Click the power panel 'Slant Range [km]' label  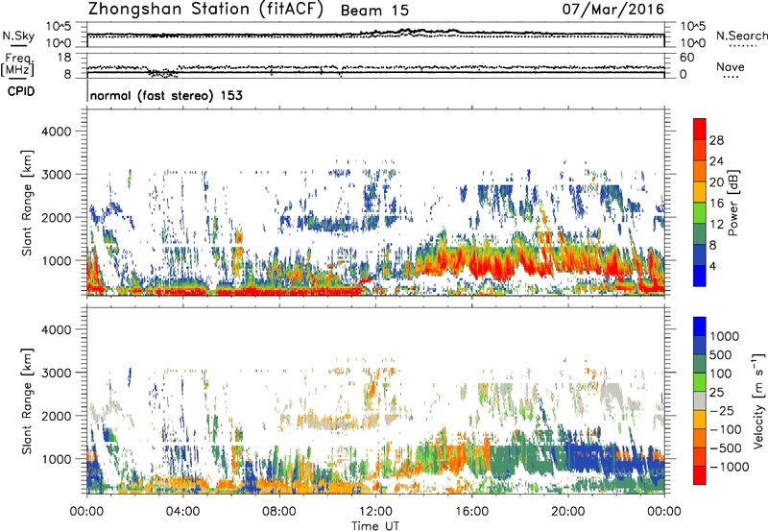coord(27,203)
